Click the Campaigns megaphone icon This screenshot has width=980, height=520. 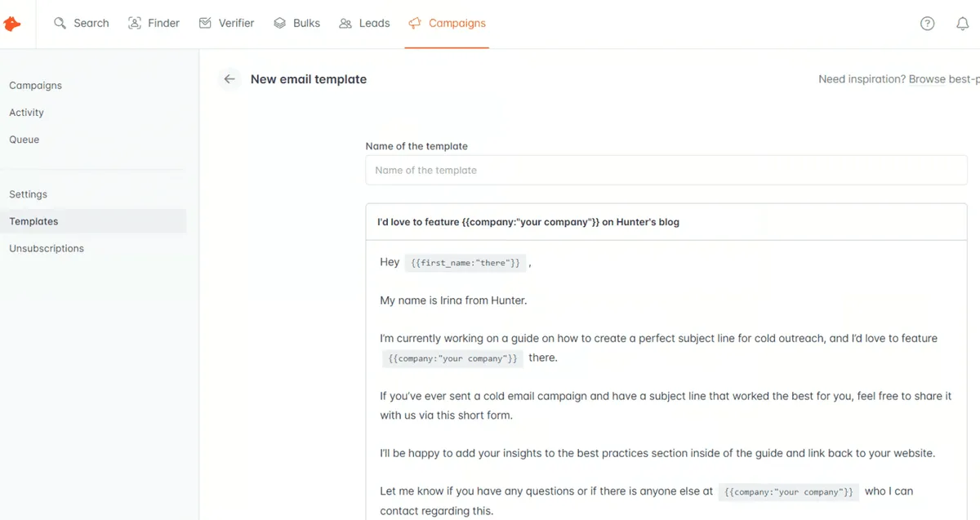pos(415,24)
